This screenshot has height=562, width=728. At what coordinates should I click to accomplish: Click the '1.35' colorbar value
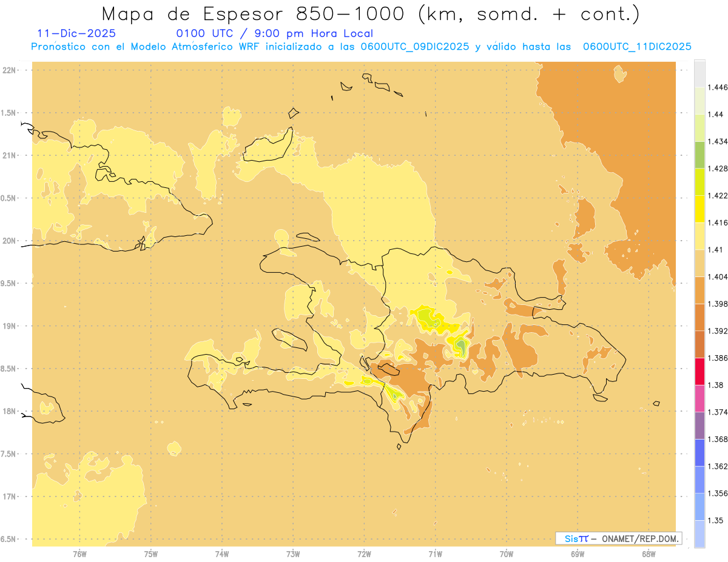(x=716, y=520)
